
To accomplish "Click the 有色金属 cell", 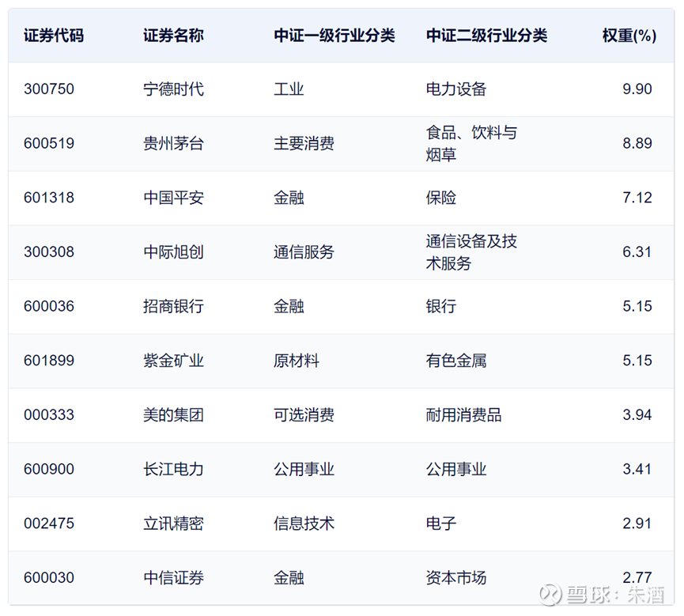I will (x=455, y=361).
